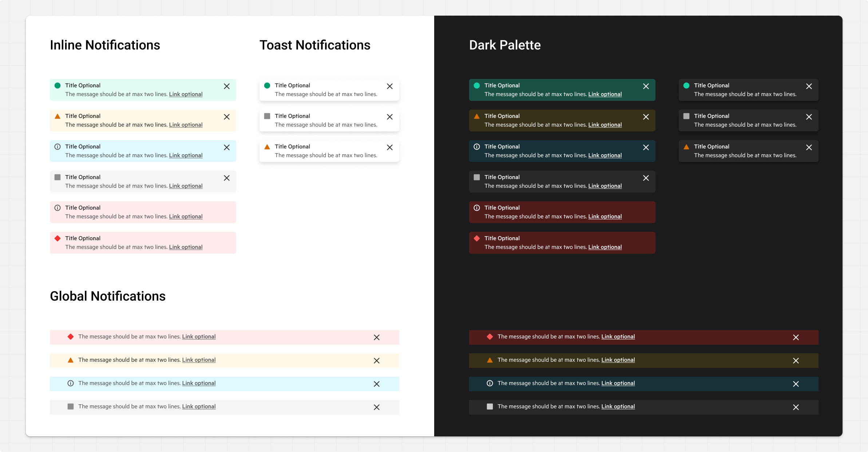Screen dimensions: 868x452
Task: Dismiss the first toast notification
Action: [x=390, y=87]
